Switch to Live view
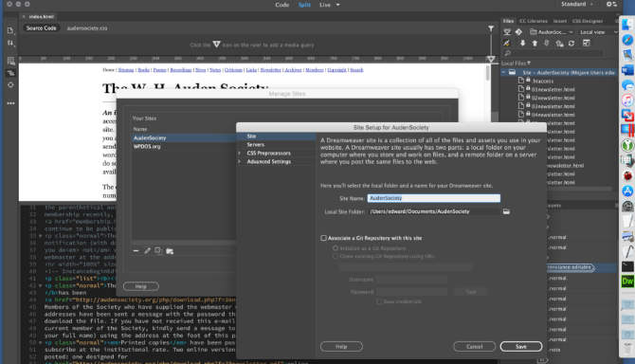 (x=325, y=5)
